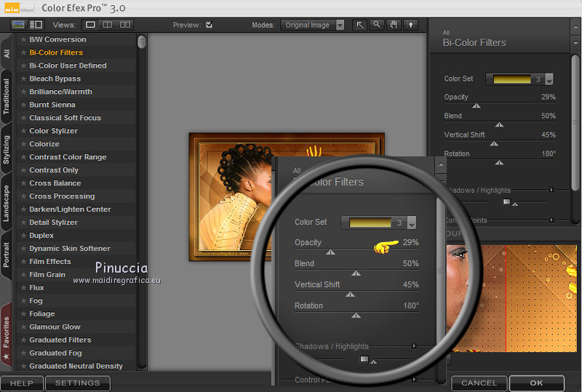Toggle favorite star for Bi-Color Filters

click(23, 52)
